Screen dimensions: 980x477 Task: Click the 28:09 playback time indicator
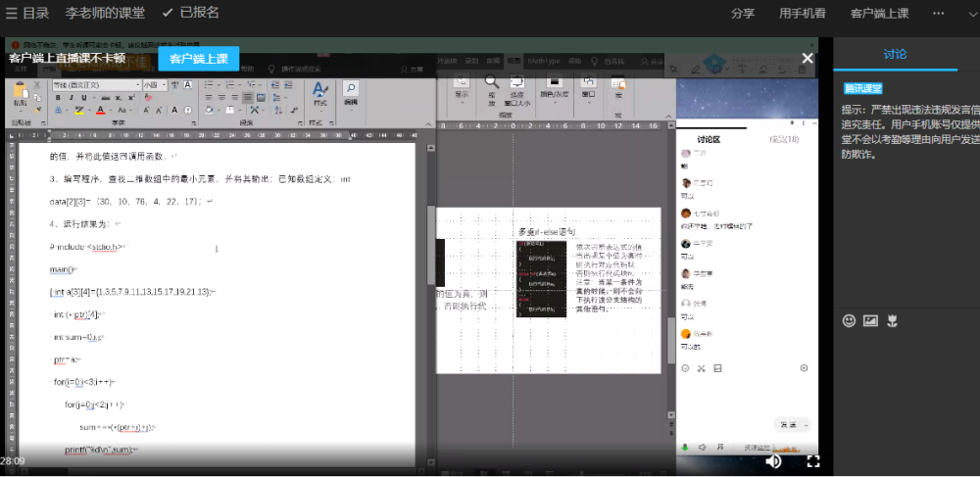point(13,460)
